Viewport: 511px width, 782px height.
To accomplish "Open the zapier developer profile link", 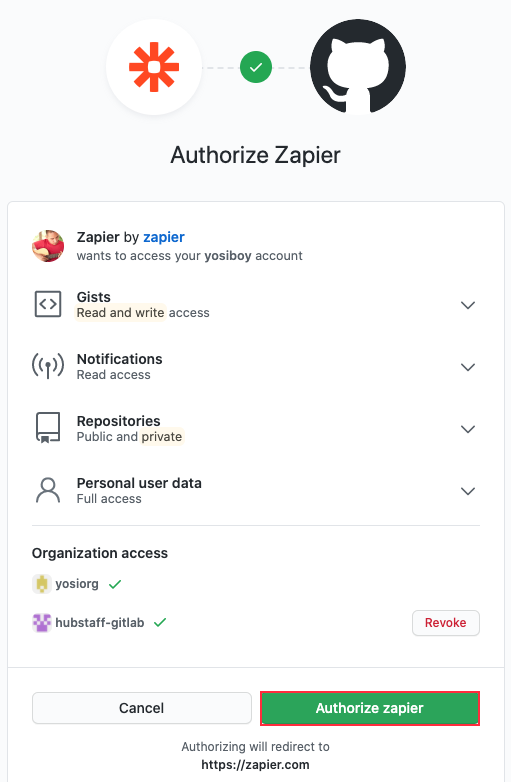I will [x=164, y=237].
